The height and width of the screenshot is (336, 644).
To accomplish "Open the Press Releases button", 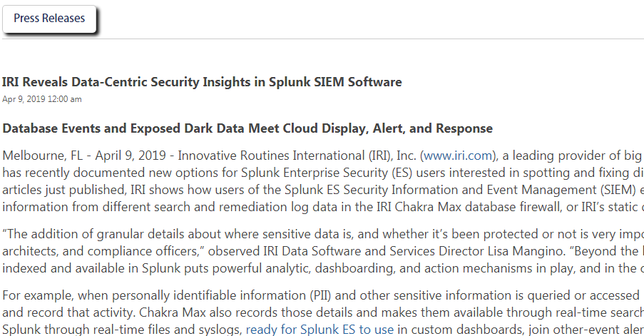I will tap(49, 19).
